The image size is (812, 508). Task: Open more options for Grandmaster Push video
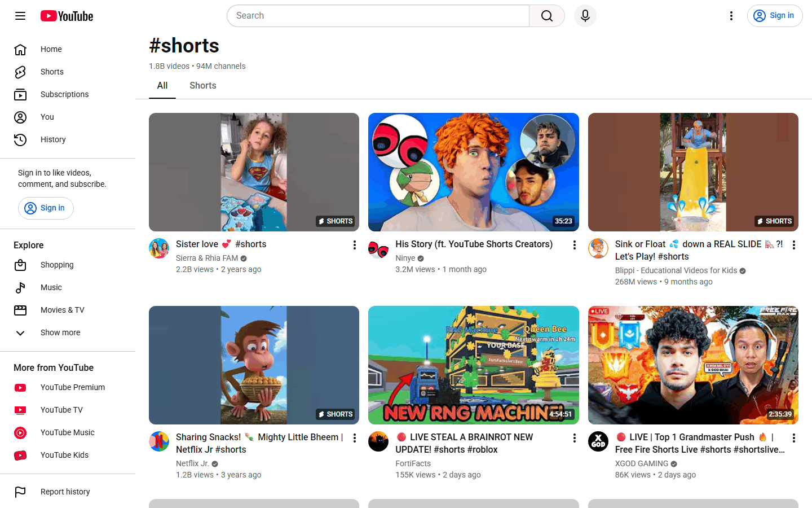pyautogui.click(x=794, y=438)
